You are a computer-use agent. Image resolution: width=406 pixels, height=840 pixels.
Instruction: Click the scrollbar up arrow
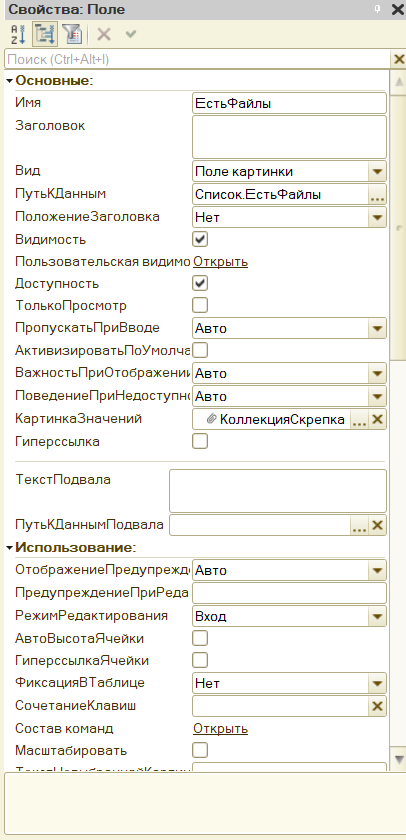399,82
